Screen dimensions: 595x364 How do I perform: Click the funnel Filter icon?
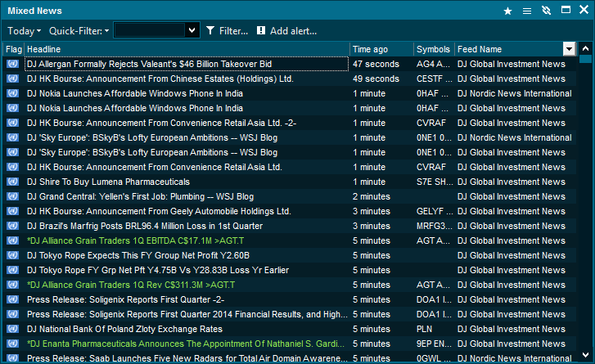(x=210, y=31)
